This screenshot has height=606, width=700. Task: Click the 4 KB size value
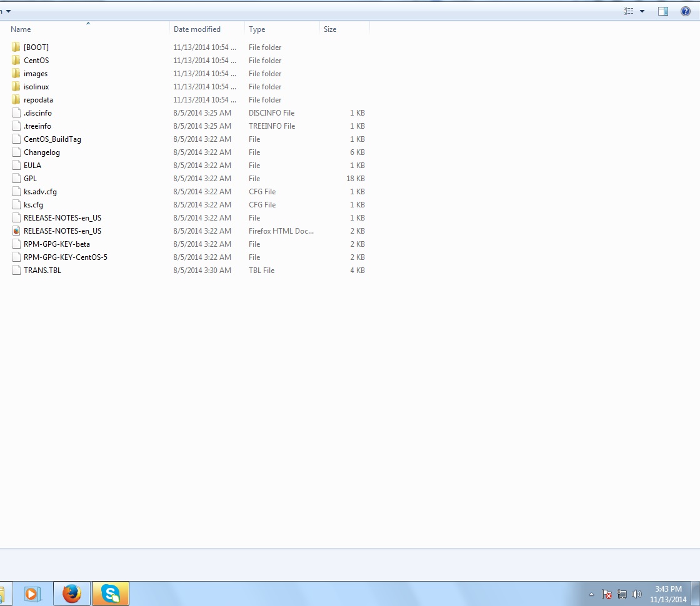357,271
